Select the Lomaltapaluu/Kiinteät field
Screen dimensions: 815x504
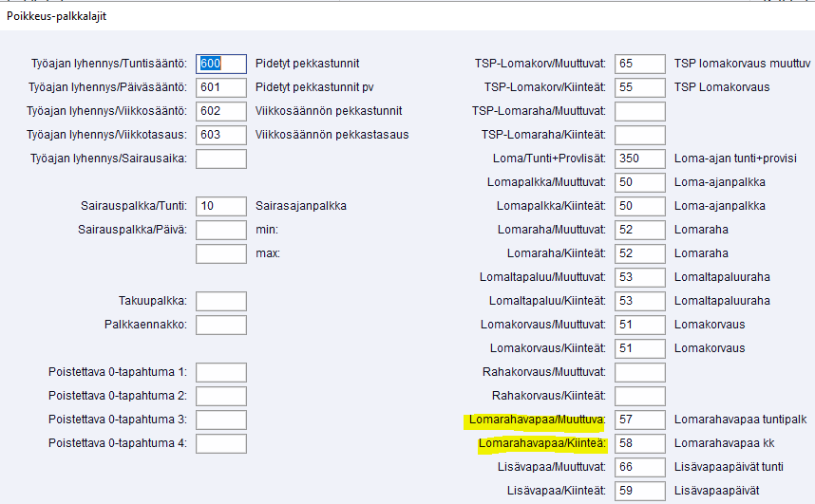coord(639,301)
